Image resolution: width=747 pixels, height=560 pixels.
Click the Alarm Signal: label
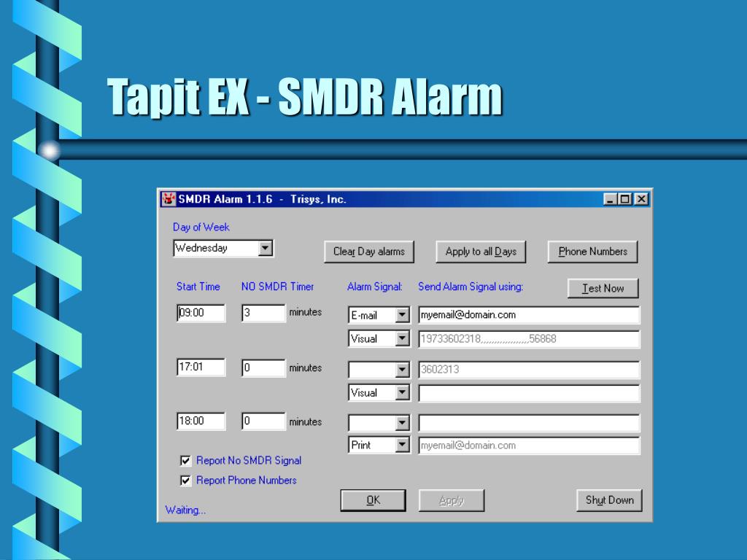[x=374, y=287]
